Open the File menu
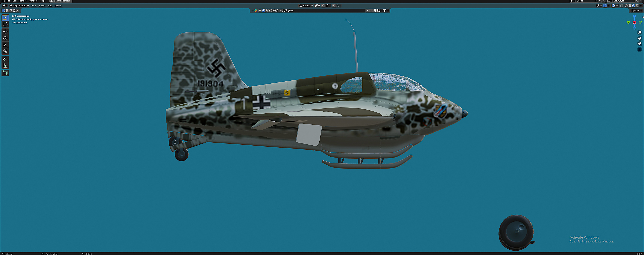Screen dimensions: 644x255 point(8,1)
